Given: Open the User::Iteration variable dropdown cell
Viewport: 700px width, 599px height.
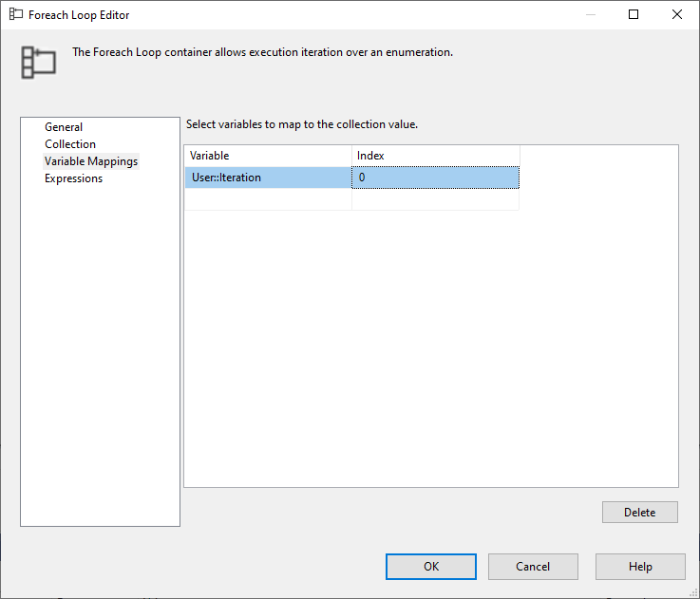Looking at the screenshot, I should (x=267, y=178).
